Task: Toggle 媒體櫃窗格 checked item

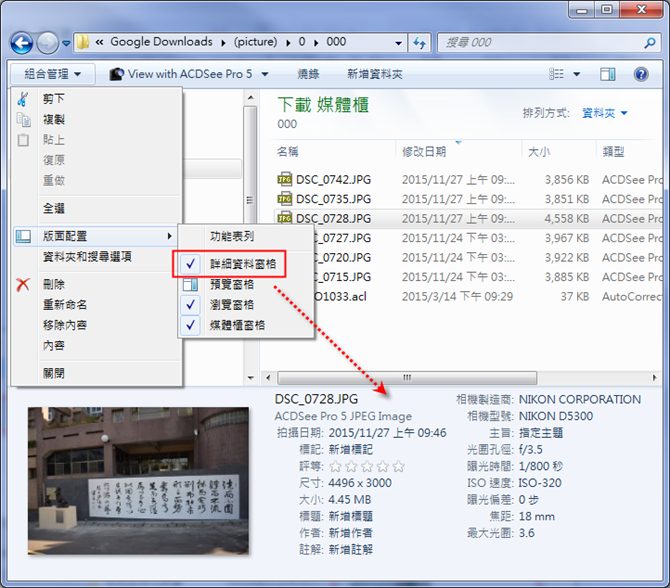Action: coord(246,325)
